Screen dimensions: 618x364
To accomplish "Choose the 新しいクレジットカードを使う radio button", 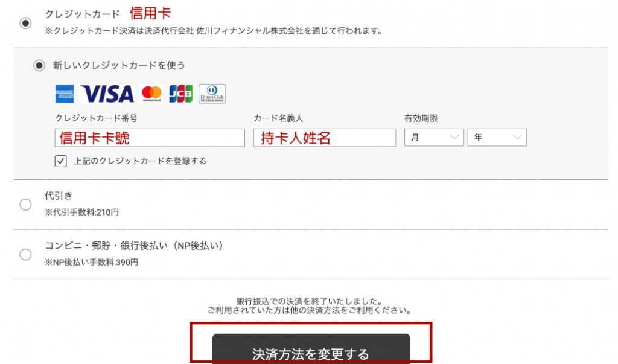I will pyautogui.click(x=39, y=65).
